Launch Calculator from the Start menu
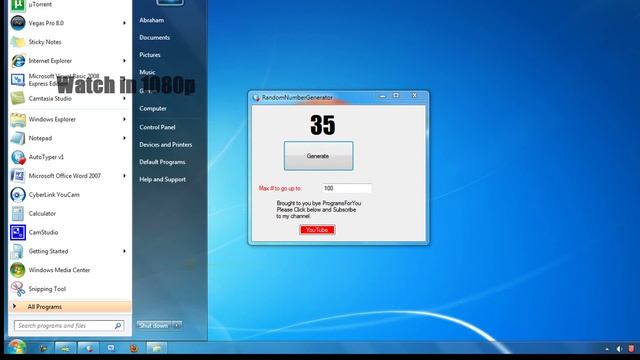 69,213
